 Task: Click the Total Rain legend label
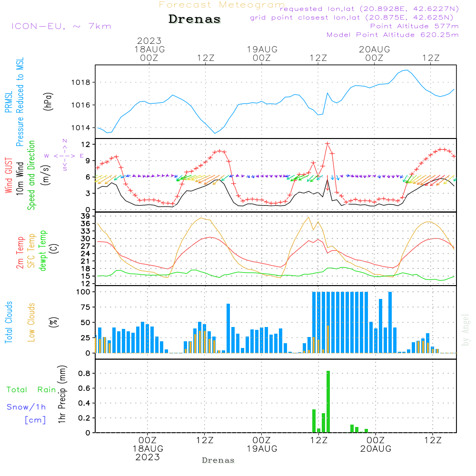(x=31, y=390)
